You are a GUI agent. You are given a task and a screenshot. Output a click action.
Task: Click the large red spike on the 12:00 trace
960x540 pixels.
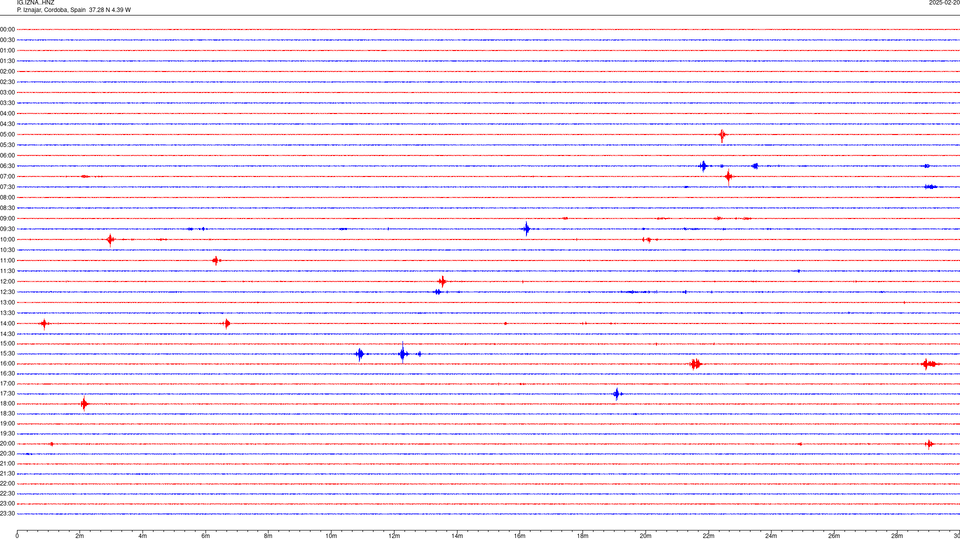442,282
